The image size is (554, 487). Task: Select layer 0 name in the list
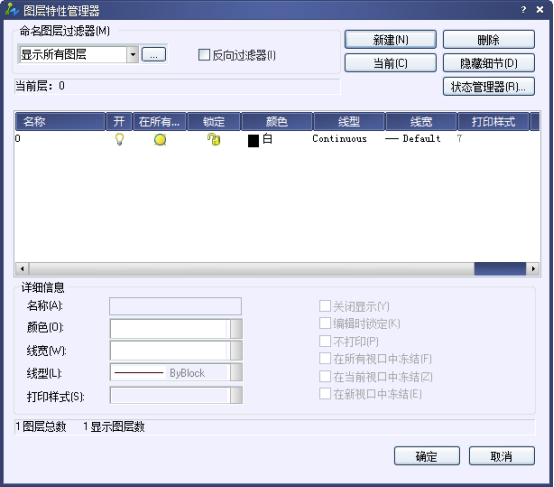click(x=18, y=139)
